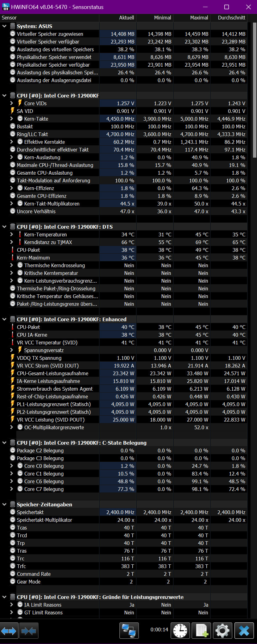Open sensor settings via the gear icon
257x644 pixels.
[222, 630]
